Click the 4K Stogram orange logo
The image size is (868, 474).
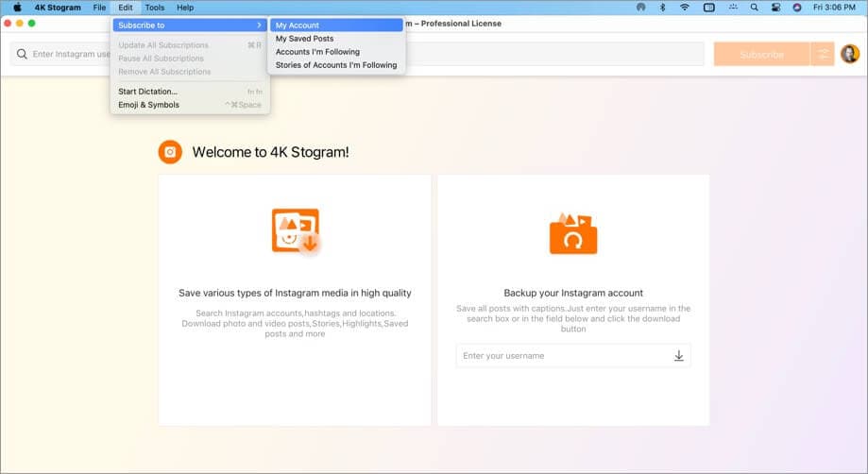(170, 151)
